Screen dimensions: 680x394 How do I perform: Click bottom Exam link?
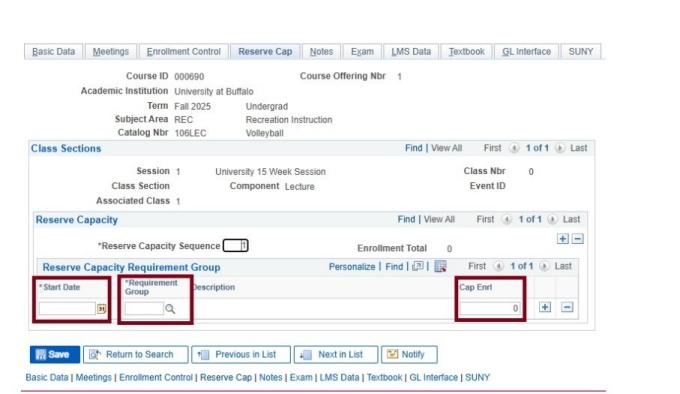(x=301, y=378)
